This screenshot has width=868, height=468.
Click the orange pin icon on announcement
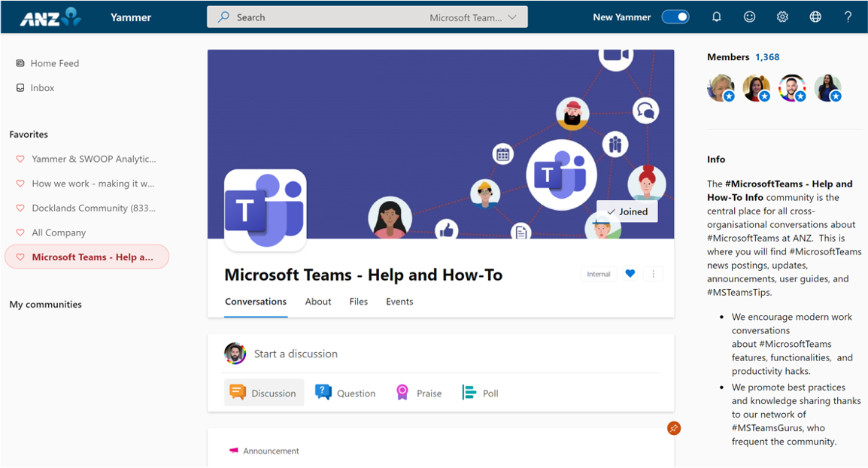[x=674, y=428]
